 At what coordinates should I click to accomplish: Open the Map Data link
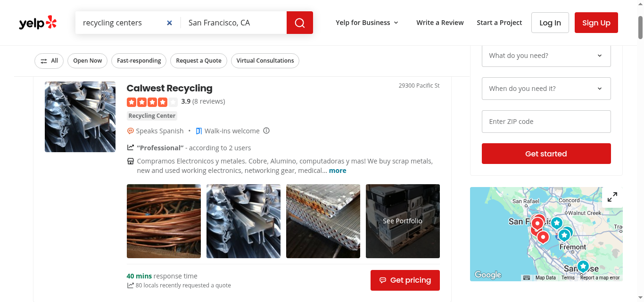pyautogui.click(x=545, y=278)
